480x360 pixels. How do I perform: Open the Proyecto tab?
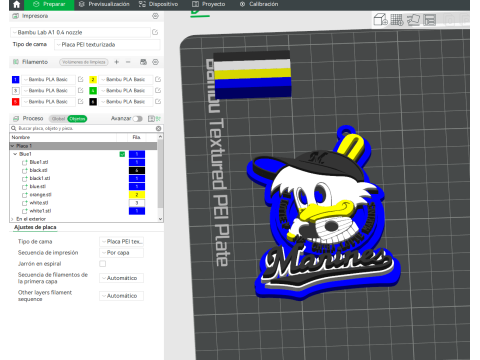[209, 4]
